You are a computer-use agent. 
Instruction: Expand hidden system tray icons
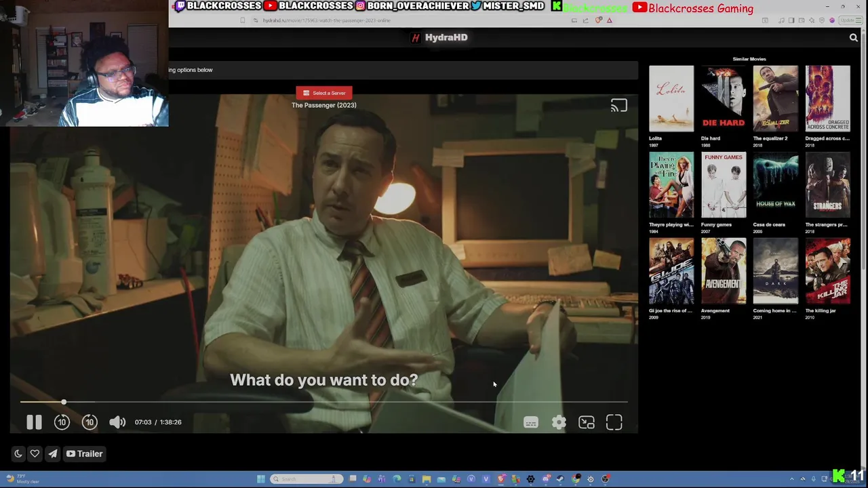point(792,479)
